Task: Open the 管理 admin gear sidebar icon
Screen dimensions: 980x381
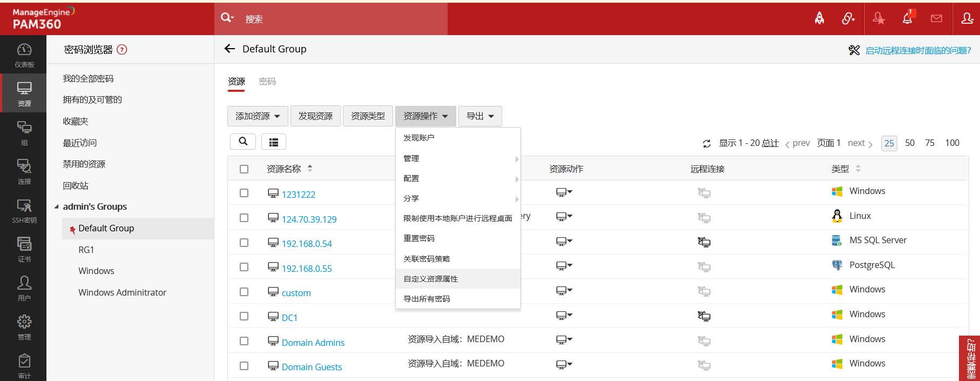Action: pos(24,327)
